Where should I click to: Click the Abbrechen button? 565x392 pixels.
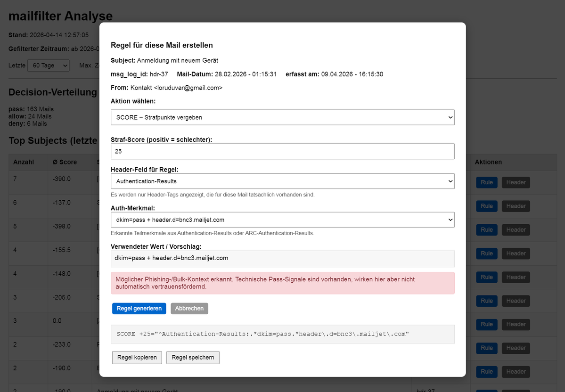click(x=189, y=309)
